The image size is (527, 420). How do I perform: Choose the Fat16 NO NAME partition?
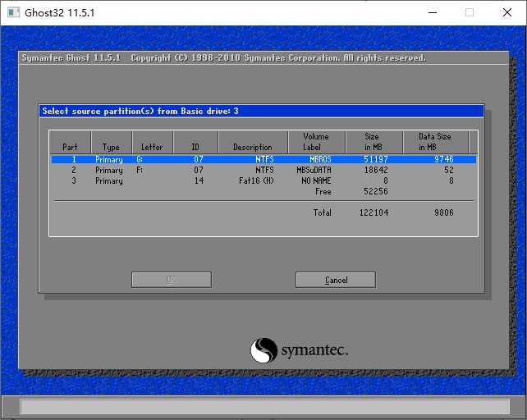pyautogui.click(x=263, y=180)
